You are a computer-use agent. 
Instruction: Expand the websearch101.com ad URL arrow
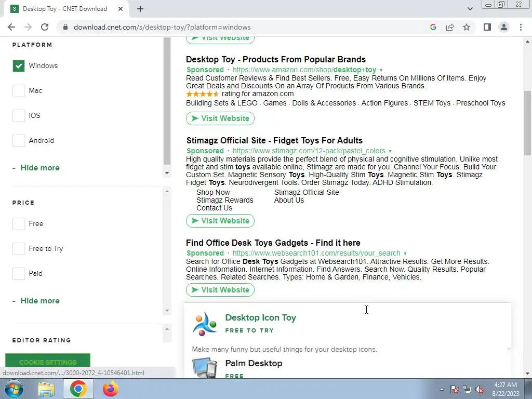point(405,254)
